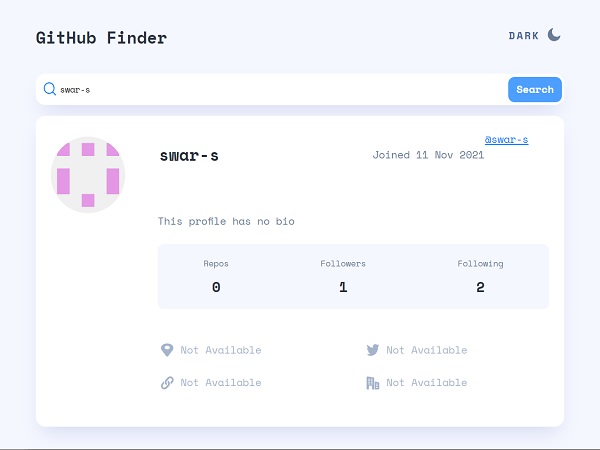Click the GitHub Finder title
600x450 pixels.
[101, 38]
